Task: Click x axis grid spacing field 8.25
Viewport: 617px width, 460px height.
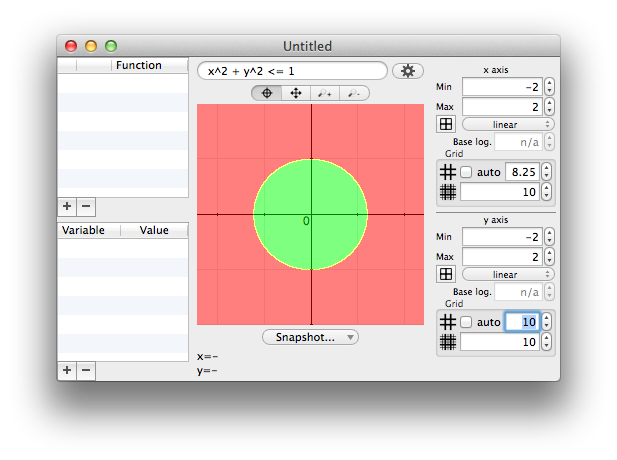Action: click(x=523, y=172)
